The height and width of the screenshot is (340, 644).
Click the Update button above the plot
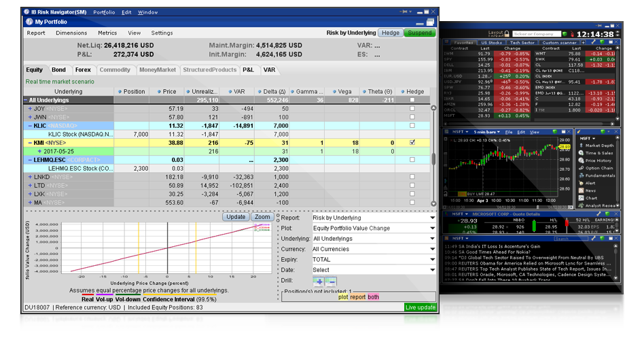pyautogui.click(x=236, y=217)
